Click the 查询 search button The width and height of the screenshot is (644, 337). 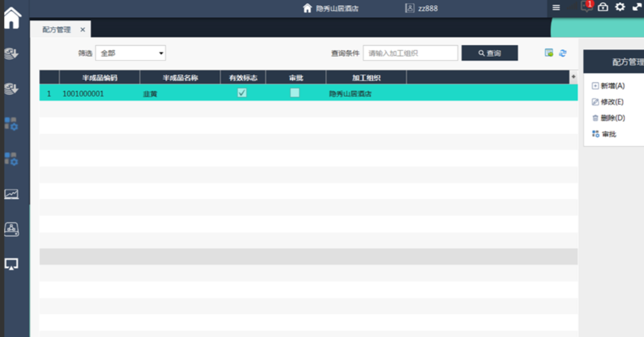[x=489, y=53]
